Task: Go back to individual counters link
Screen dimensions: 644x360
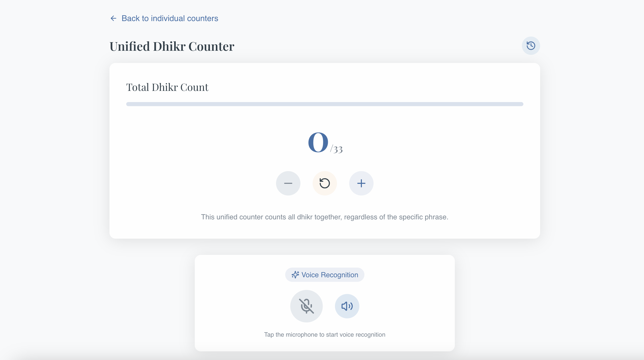Action: pos(164,18)
